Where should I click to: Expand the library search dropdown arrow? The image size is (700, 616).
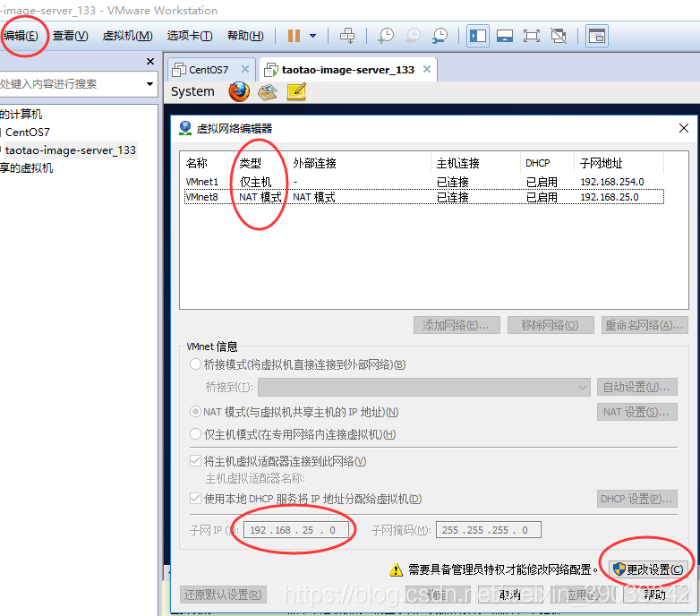click(x=150, y=84)
